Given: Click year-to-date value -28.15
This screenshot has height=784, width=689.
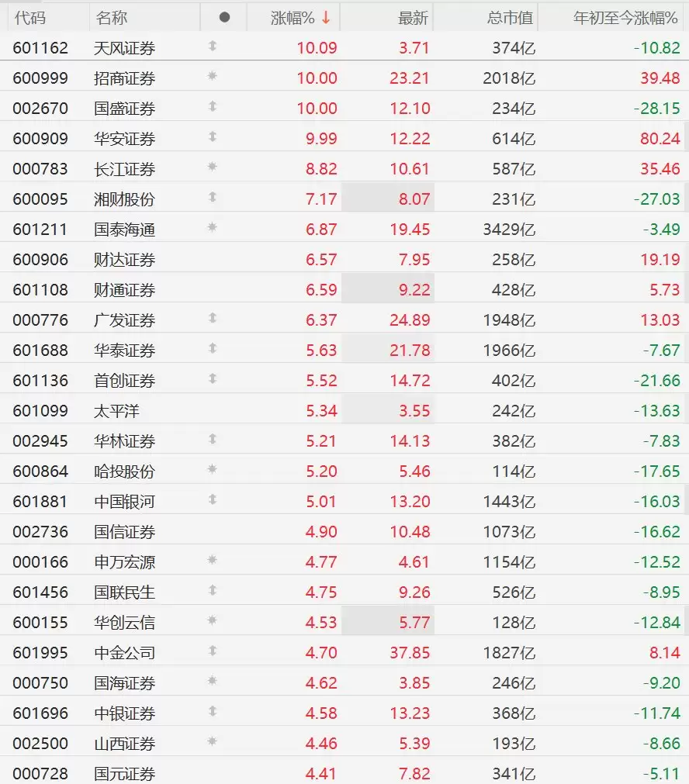Looking at the screenshot, I should coord(657,109).
